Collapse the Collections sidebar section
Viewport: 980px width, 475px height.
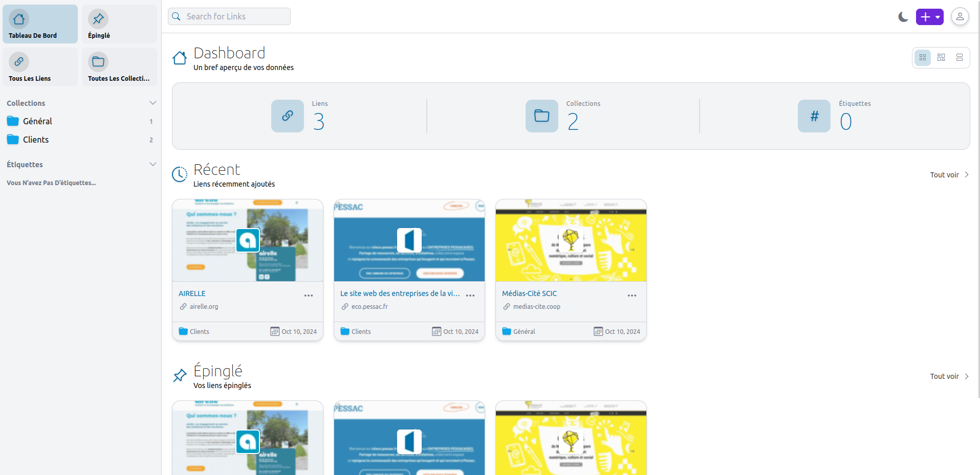pyautogui.click(x=153, y=103)
